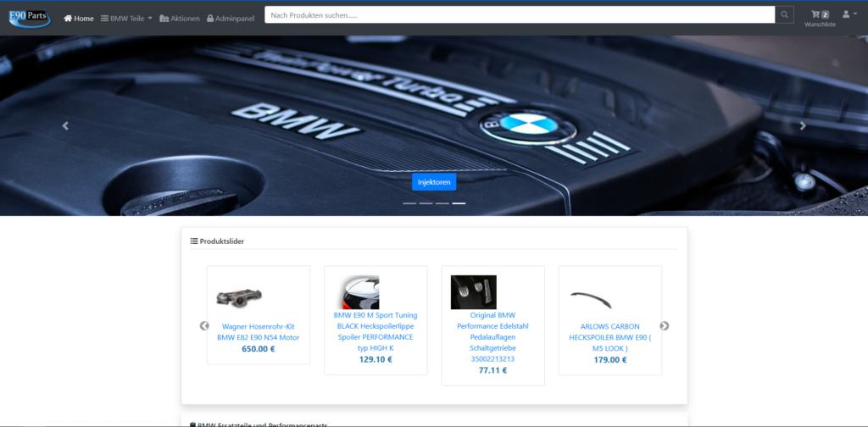Open Wagner Hosenrohr-Kit BMW E82 link
Screen dimensions: 868x427
(x=258, y=332)
